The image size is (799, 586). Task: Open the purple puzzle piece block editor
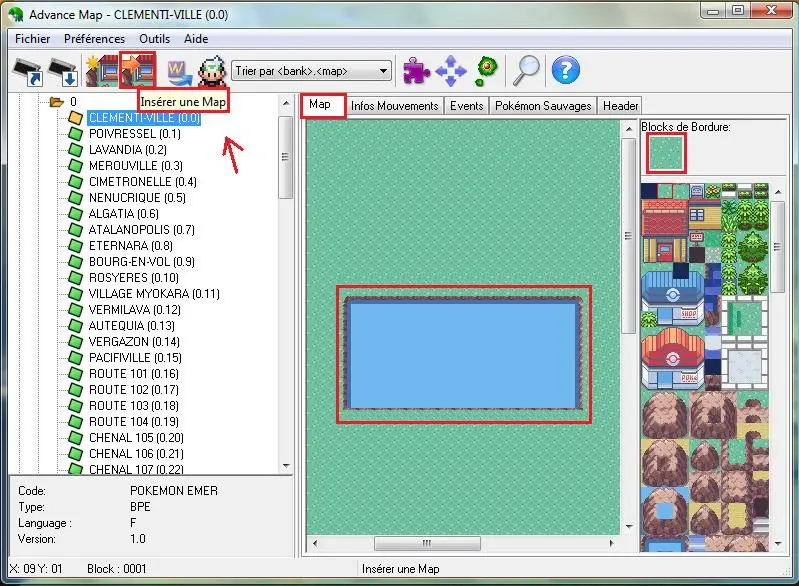tap(416, 70)
